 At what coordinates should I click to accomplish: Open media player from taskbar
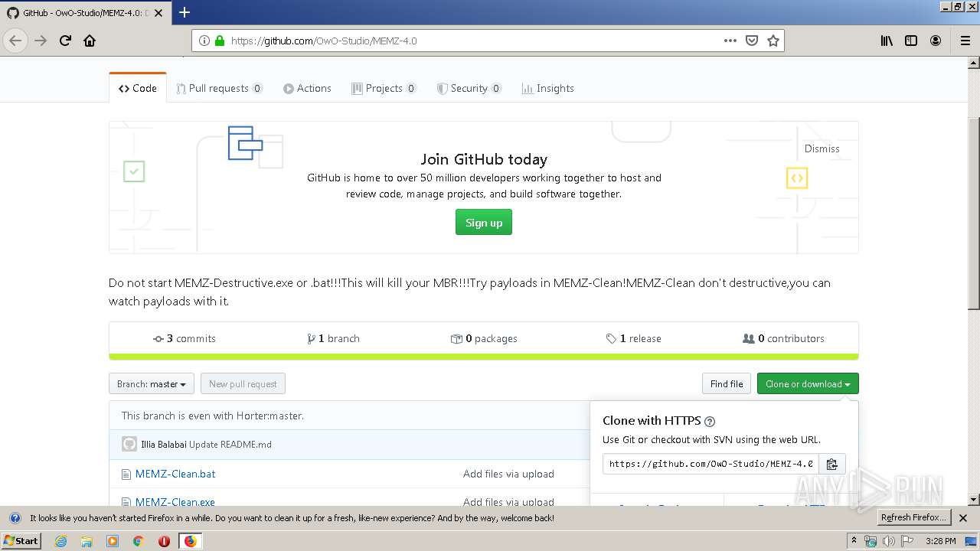pyautogui.click(x=113, y=541)
